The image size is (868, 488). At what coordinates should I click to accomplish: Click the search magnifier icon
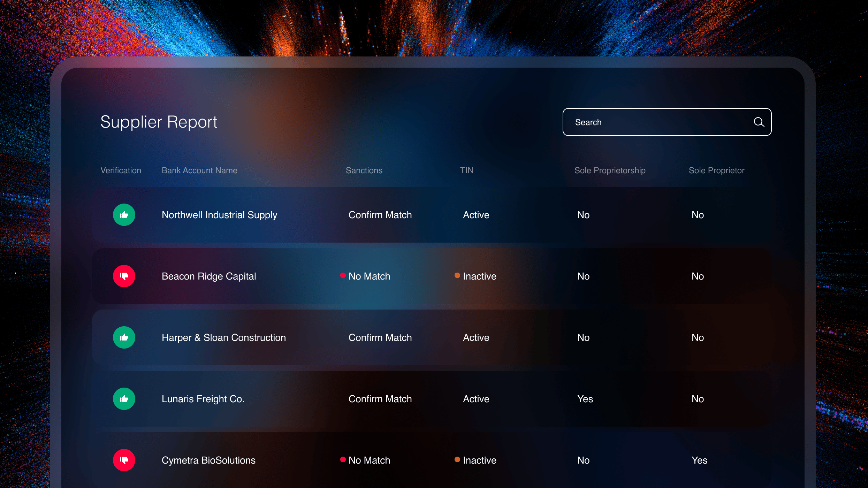[x=759, y=122]
